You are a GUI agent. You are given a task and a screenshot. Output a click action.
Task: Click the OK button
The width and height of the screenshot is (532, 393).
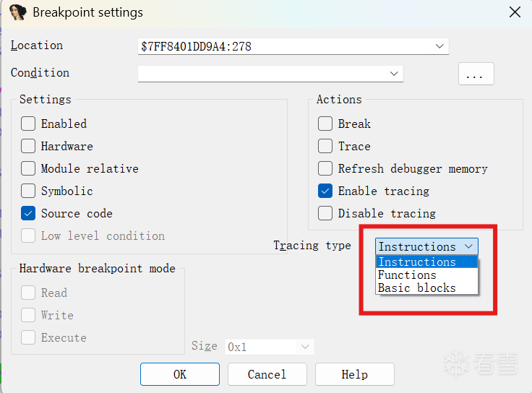click(x=179, y=374)
